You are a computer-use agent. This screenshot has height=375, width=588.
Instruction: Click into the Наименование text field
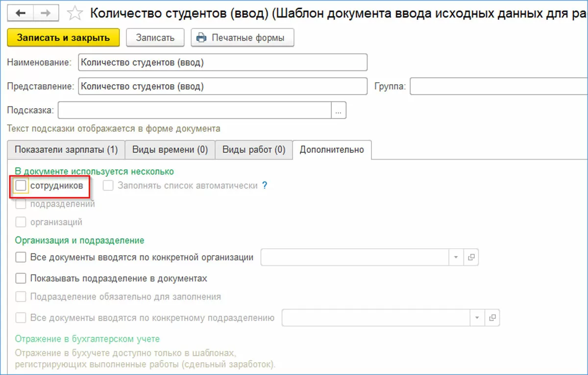pyautogui.click(x=222, y=62)
